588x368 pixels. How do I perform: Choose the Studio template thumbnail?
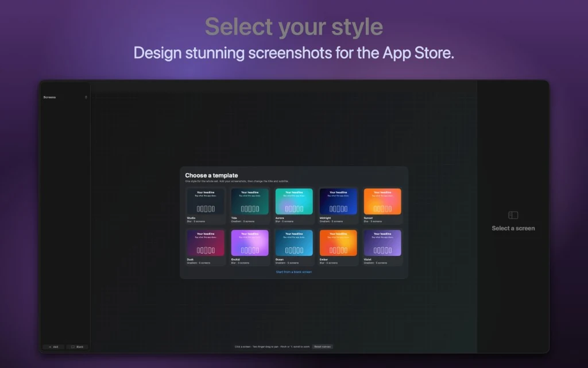[206, 202]
